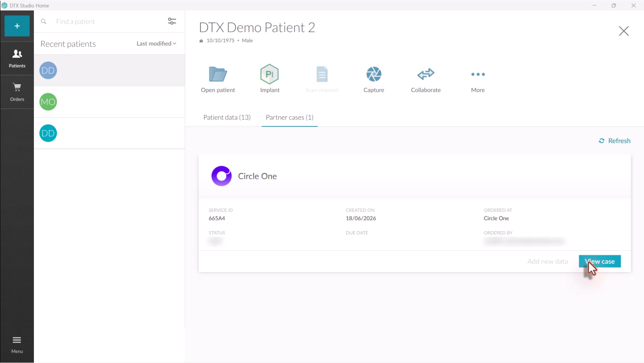This screenshot has width=644, height=363.
Task: Close the patient details panel with X
Action: pyautogui.click(x=624, y=31)
